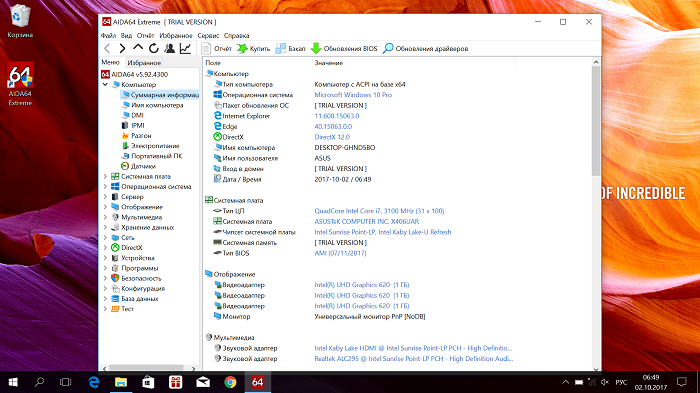700x393 pixels.
Task: Open the Отчёт menu in the menu bar
Action: (146, 36)
